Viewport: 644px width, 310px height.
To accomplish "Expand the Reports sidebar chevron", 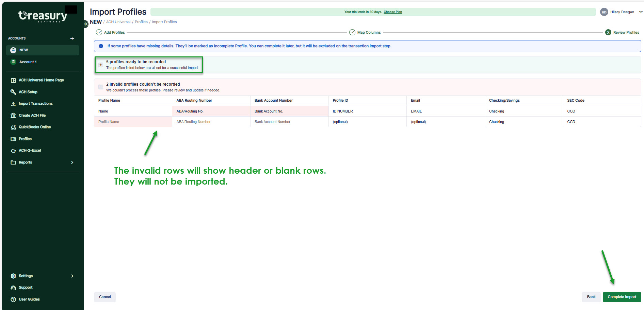I will [72, 162].
